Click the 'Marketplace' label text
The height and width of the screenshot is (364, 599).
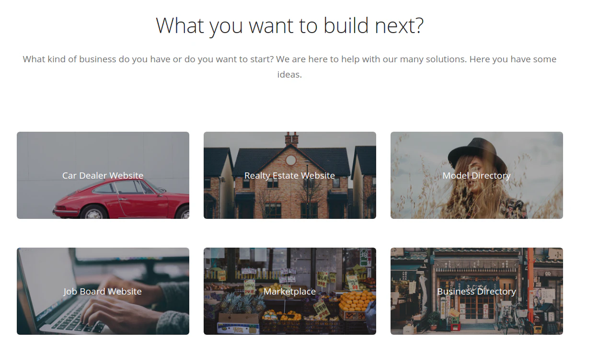point(290,292)
